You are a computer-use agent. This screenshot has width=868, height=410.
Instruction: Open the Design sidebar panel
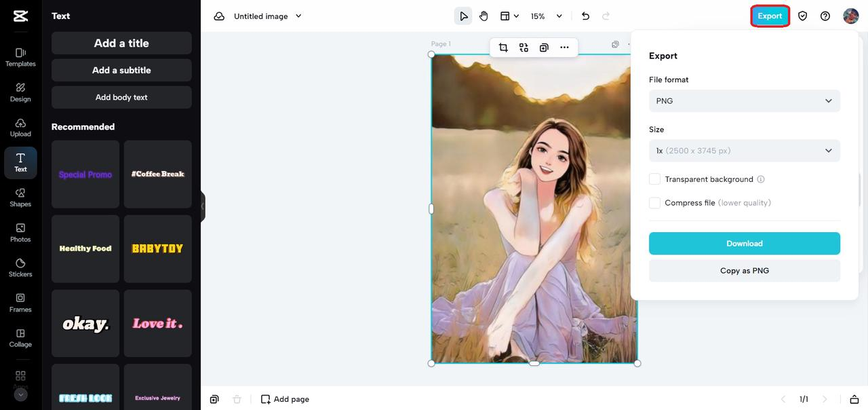click(20, 92)
